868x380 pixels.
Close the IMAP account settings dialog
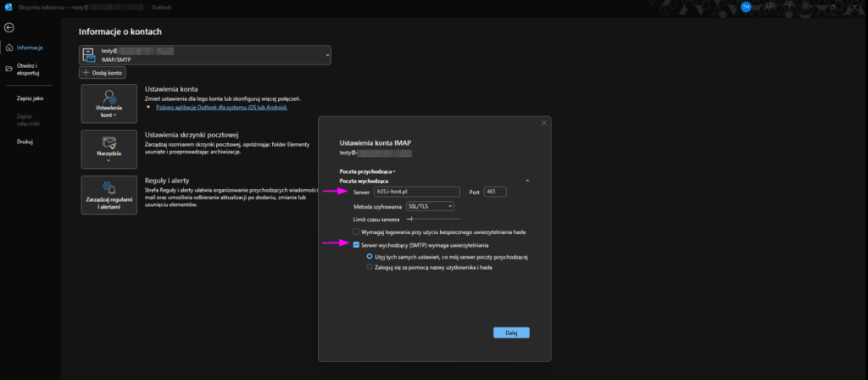pyautogui.click(x=543, y=124)
